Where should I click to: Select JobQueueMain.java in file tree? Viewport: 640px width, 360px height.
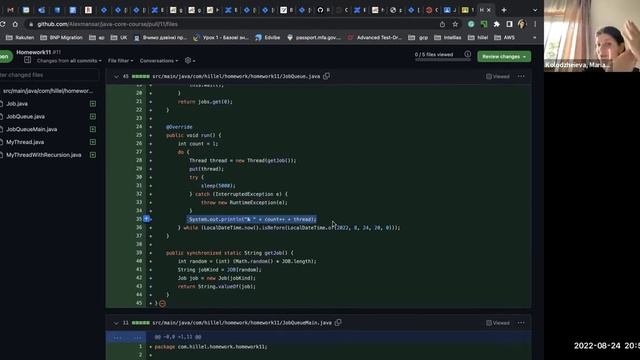click(x=31, y=129)
